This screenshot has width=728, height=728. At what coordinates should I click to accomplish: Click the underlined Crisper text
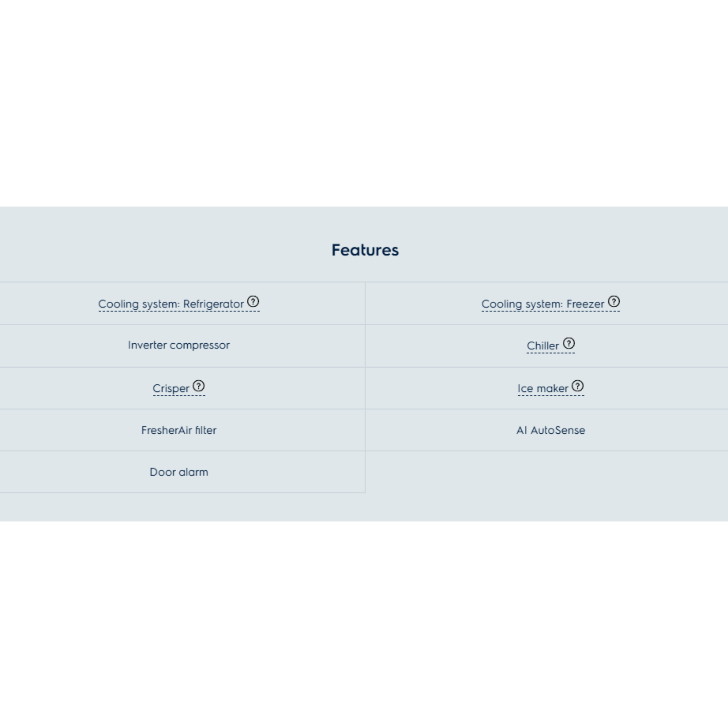[171, 389]
